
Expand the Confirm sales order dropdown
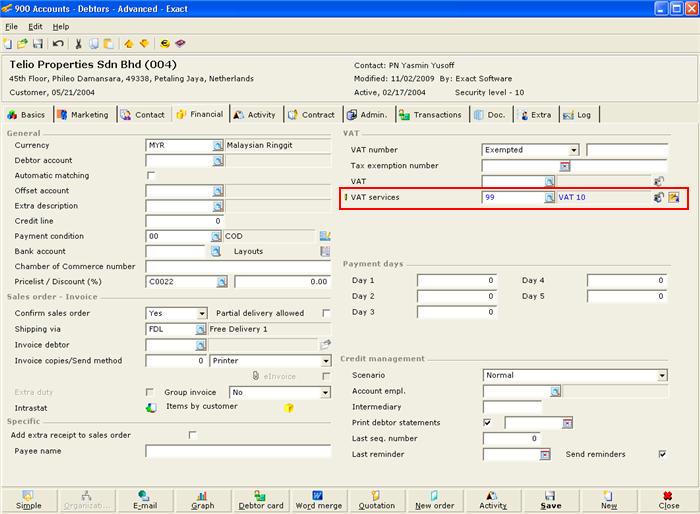201,314
